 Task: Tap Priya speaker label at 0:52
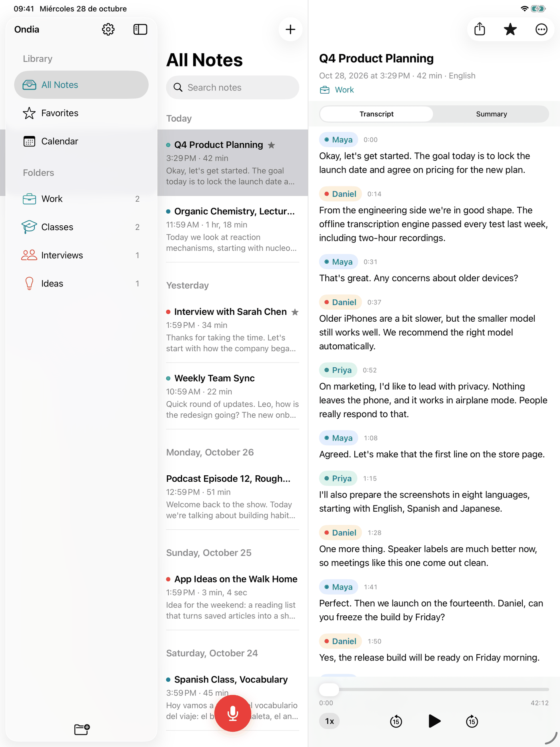click(x=338, y=370)
